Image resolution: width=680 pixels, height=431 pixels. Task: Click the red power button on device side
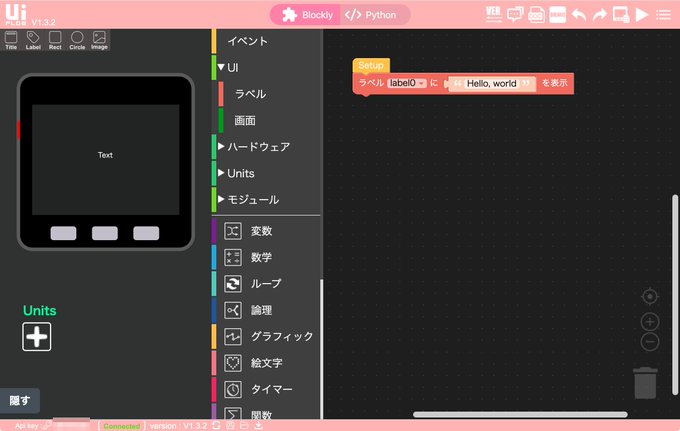[x=18, y=130]
